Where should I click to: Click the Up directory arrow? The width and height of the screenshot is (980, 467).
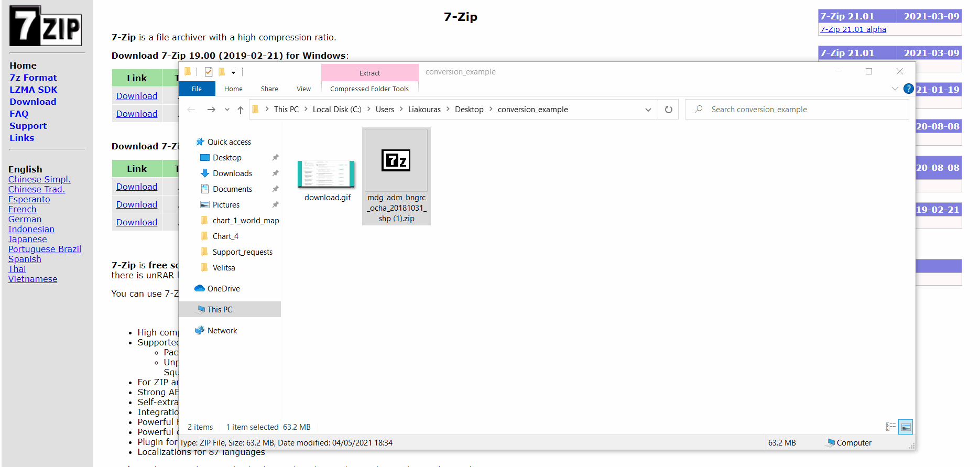(x=241, y=110)
